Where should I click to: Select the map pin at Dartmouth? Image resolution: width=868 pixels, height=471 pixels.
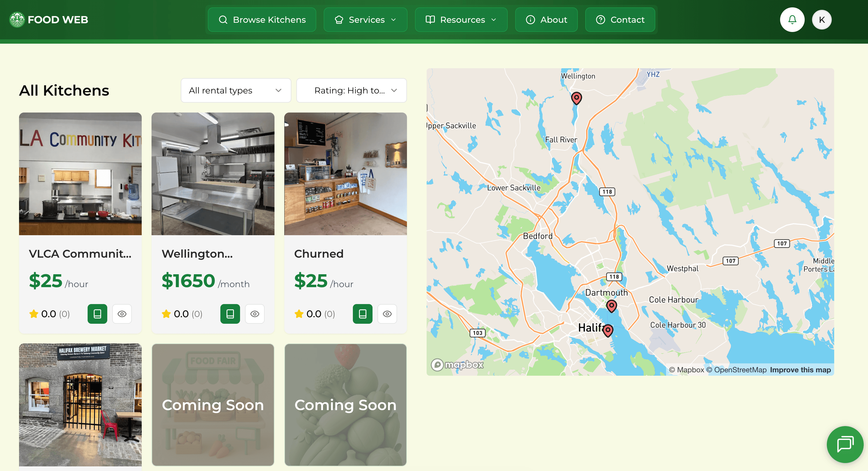612,306
